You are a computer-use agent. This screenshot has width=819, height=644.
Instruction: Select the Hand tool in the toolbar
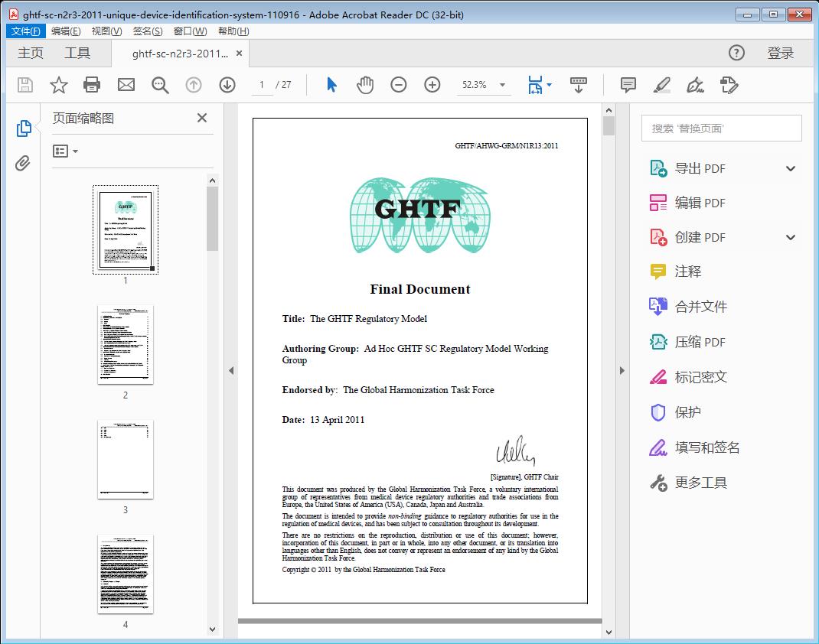365,85
